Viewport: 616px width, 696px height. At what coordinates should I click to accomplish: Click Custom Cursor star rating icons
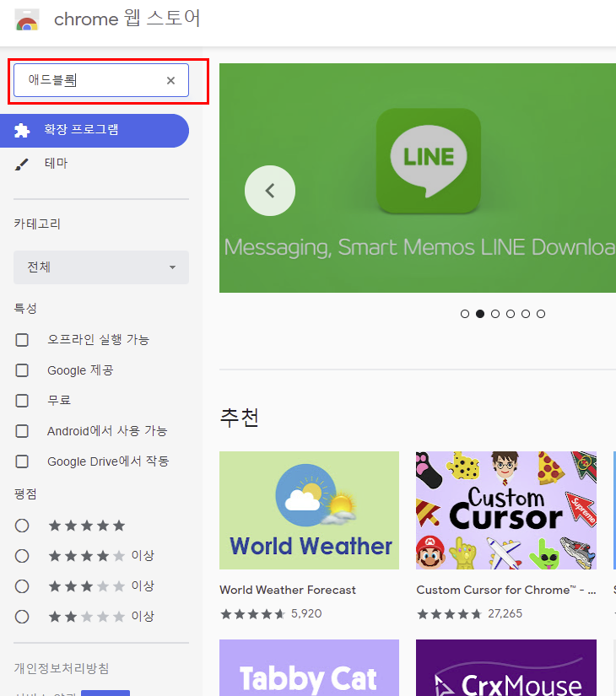(450, 614)
